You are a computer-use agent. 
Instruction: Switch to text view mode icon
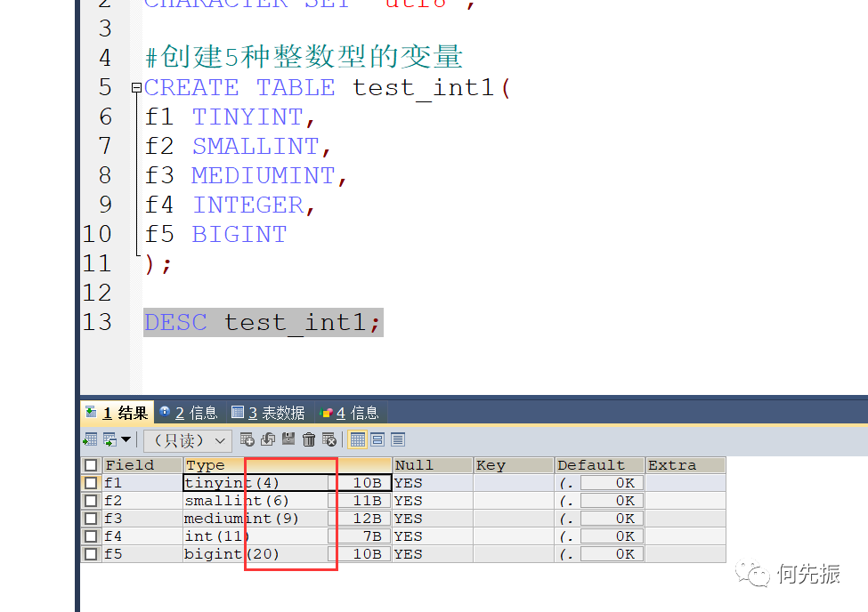pyautogui.click(x=398, y=440)
